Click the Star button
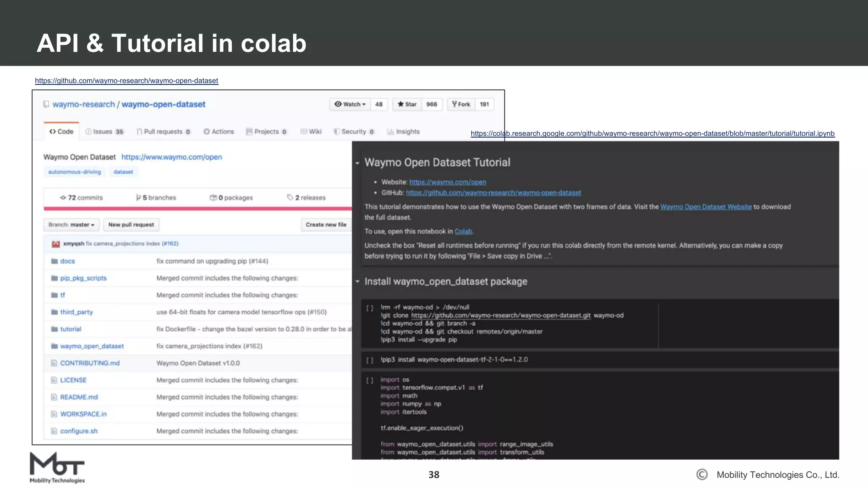Viewport: 868px width, 488px height. (407, 104)
